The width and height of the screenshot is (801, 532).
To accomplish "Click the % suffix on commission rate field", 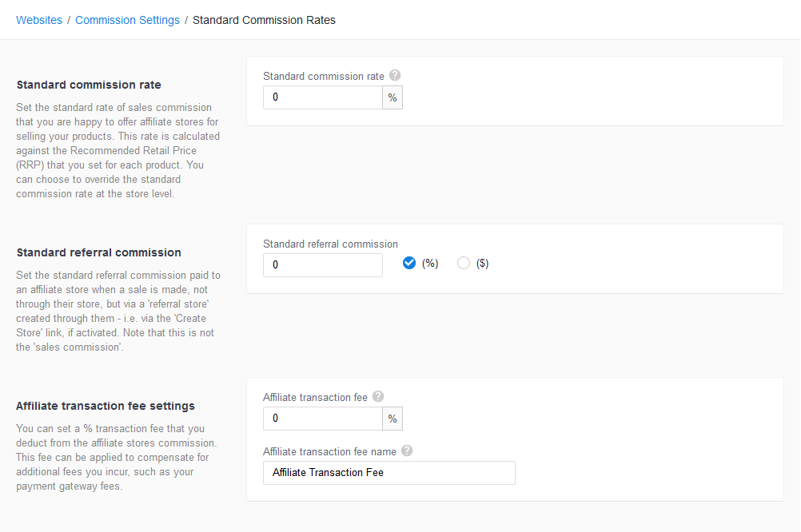I will click(x=392, y=97).
